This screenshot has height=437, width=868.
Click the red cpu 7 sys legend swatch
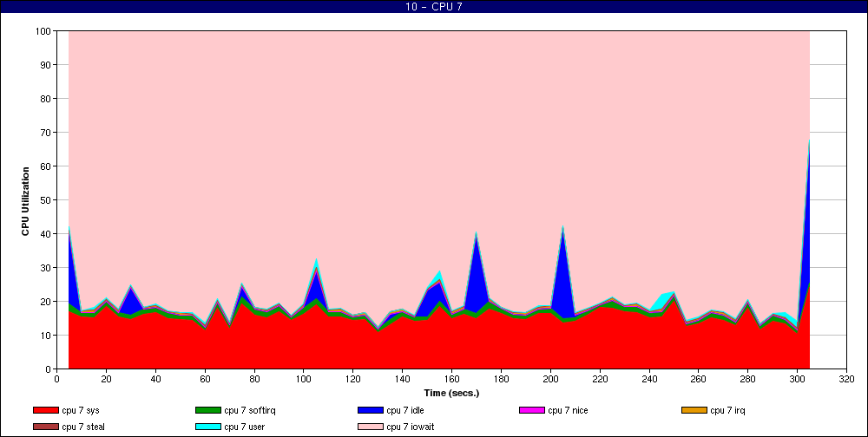tap(46, 410)
